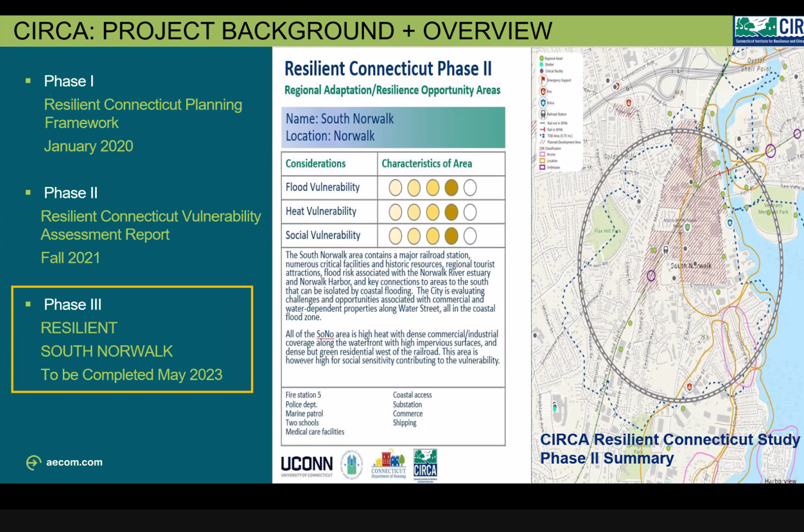Click the 'Fall 2021' date
Viewport: 804px width, 532px height.
pos(70,258)
